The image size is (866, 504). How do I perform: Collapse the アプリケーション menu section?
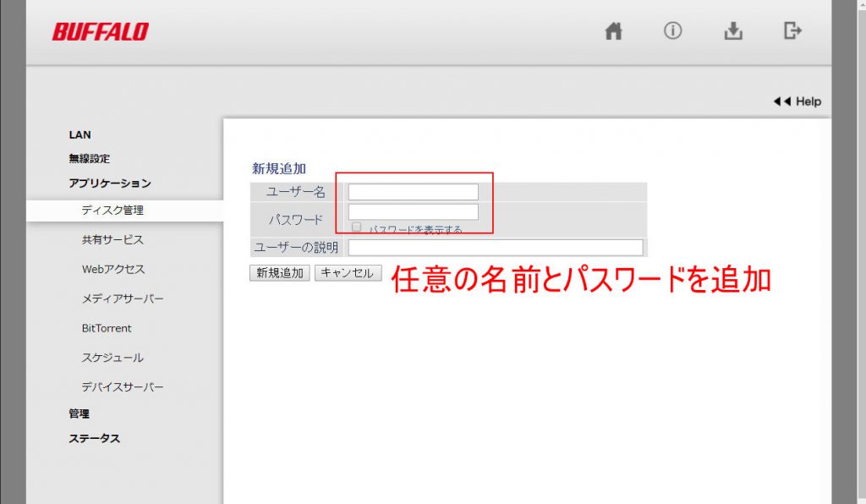(x=109, y=183)
